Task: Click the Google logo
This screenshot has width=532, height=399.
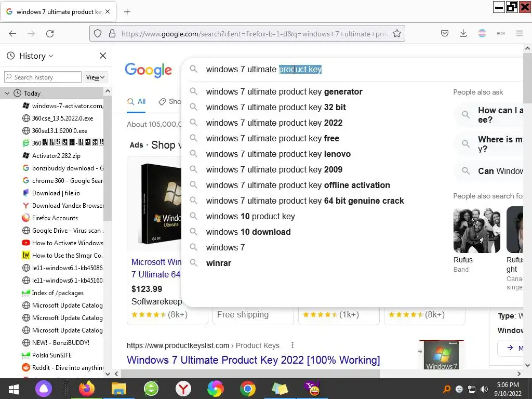Action: [148, 70]
